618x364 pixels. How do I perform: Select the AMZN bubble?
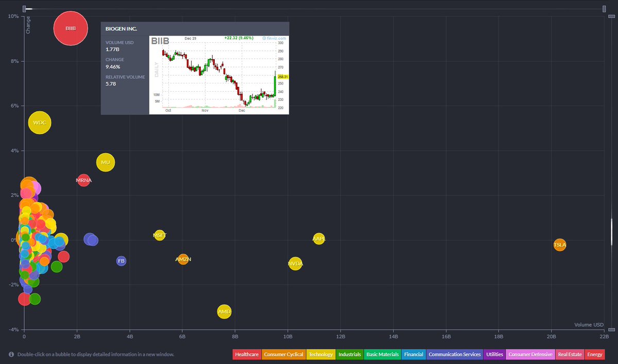click(x=183, y=259)
